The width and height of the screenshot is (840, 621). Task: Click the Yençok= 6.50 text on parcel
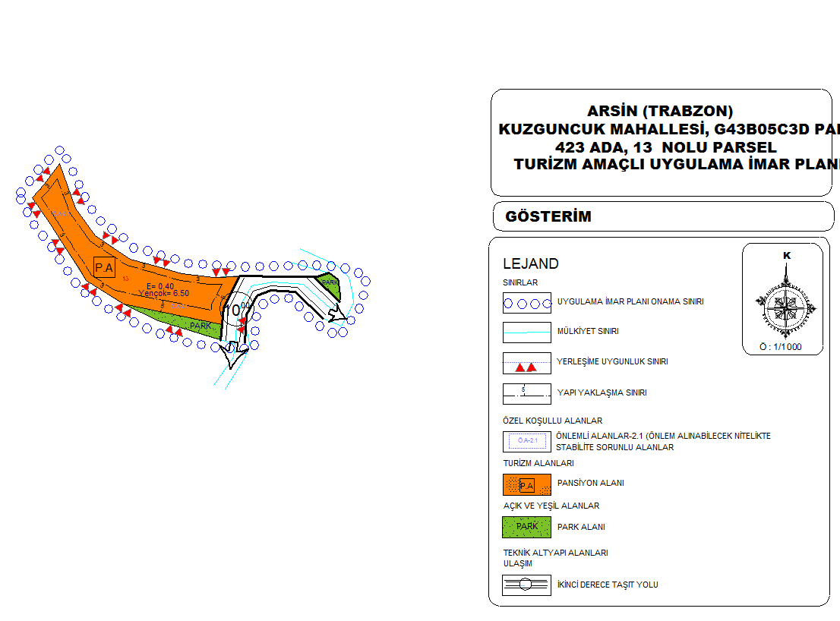pyautogui.click(x=163, y=293)
